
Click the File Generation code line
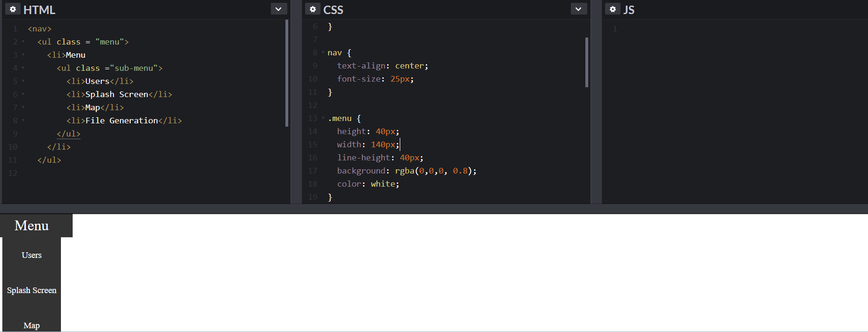pos(124,121)
